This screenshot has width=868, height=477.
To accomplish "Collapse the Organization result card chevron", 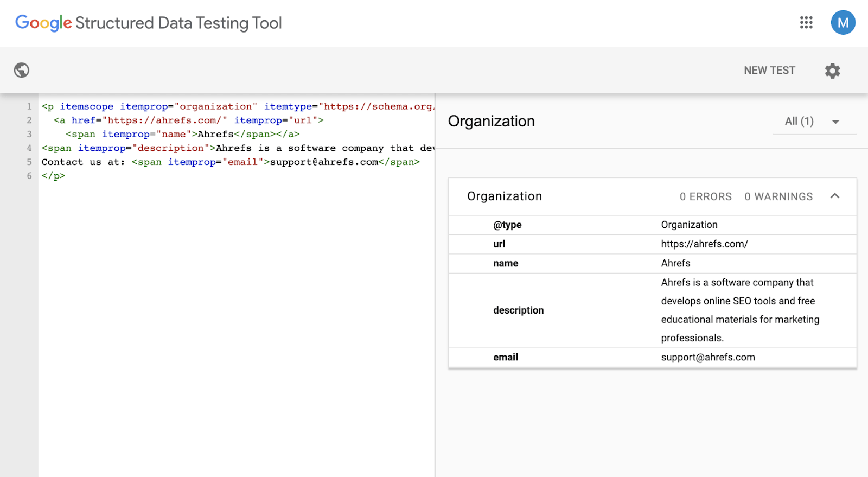I will 835,196.
